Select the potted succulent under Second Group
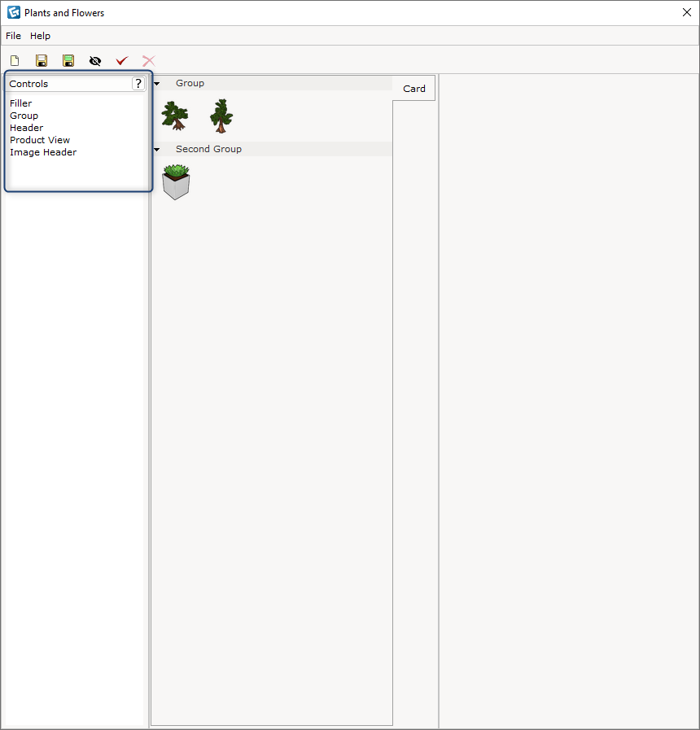The width and height of the screenshot is (700, 730). (176, 179)
